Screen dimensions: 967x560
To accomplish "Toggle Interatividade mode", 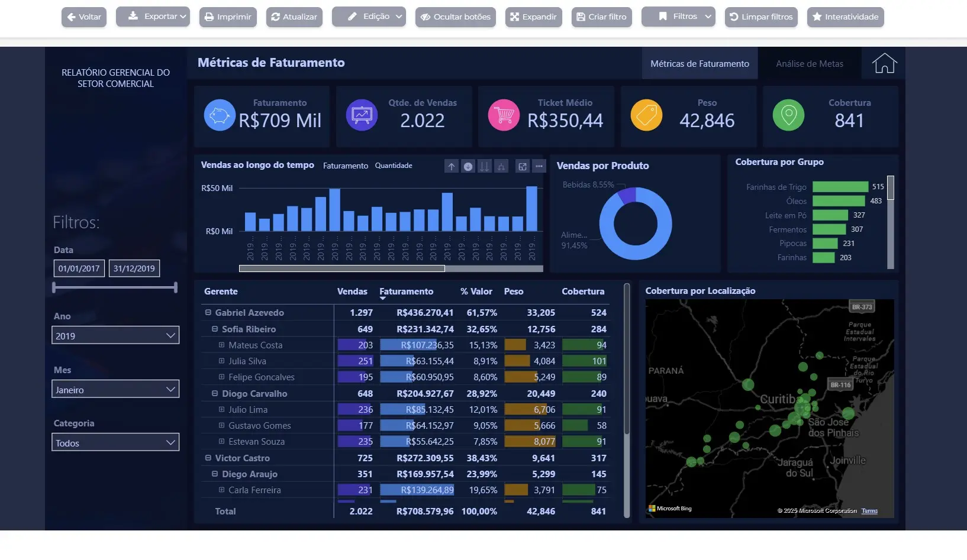I will pyautogui.click(x=845, y=17).
